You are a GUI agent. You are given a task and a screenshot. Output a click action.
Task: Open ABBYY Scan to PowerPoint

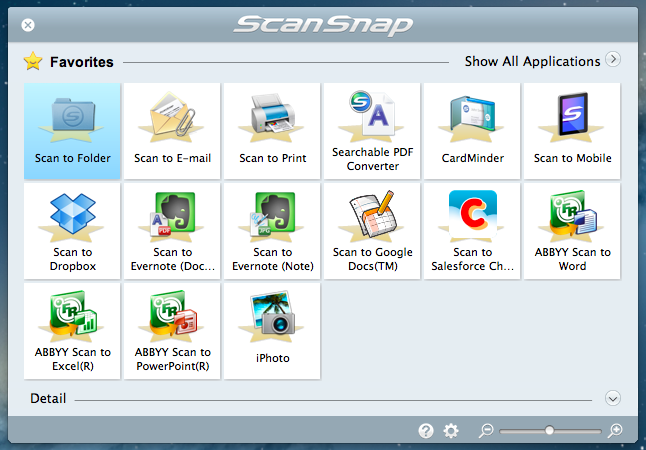coord(172,330)
